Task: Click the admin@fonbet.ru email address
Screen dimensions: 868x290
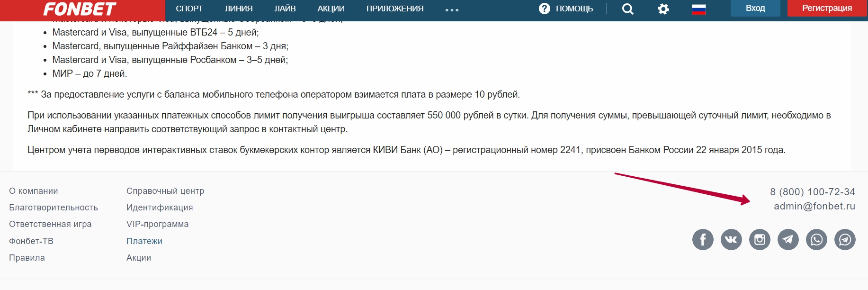Action: (x=814, y=206)
